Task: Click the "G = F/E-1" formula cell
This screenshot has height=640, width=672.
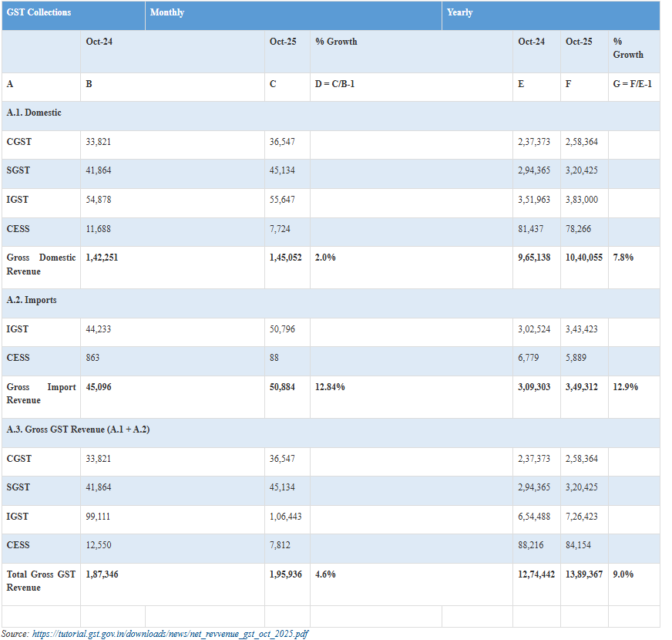Action: coord(632,84)
